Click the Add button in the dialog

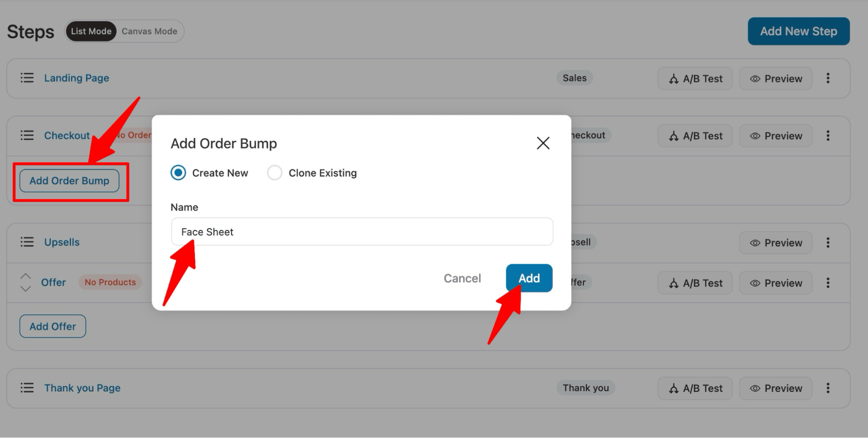tap(529, 278)
